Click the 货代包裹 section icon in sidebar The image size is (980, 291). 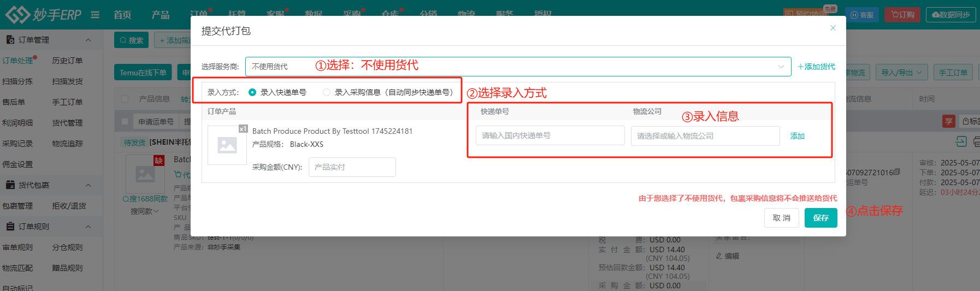tap(10, 185)
